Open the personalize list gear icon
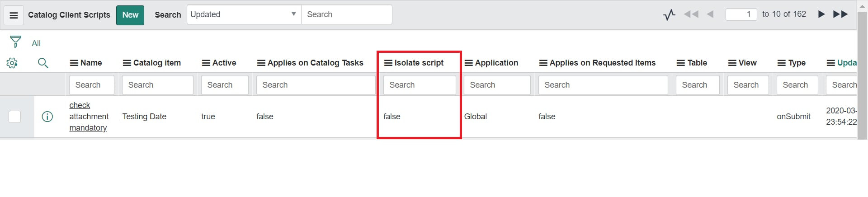This screenshot has width=868, height=197. tap(12, 63)
